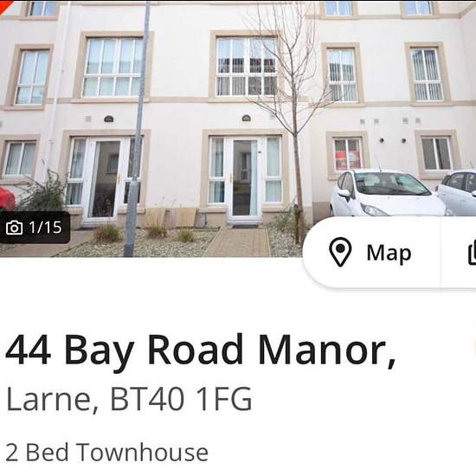Click the red car at photo's left edge

click(7, 198)
